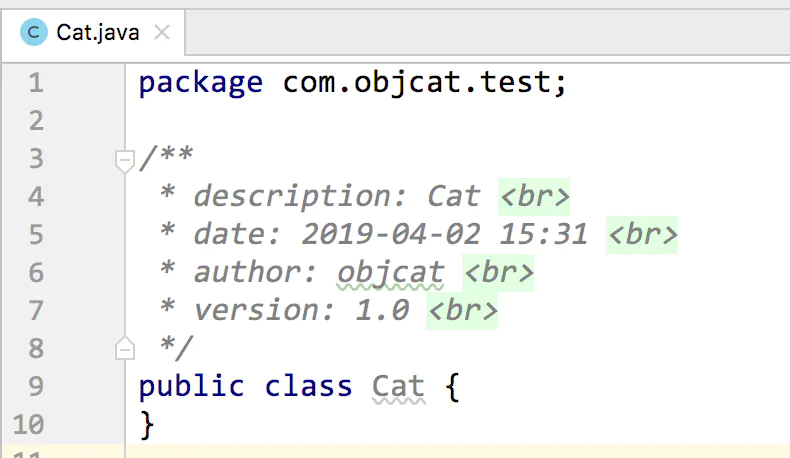
Task: Click the com.objcat.test package name
Action: (416, 82)
